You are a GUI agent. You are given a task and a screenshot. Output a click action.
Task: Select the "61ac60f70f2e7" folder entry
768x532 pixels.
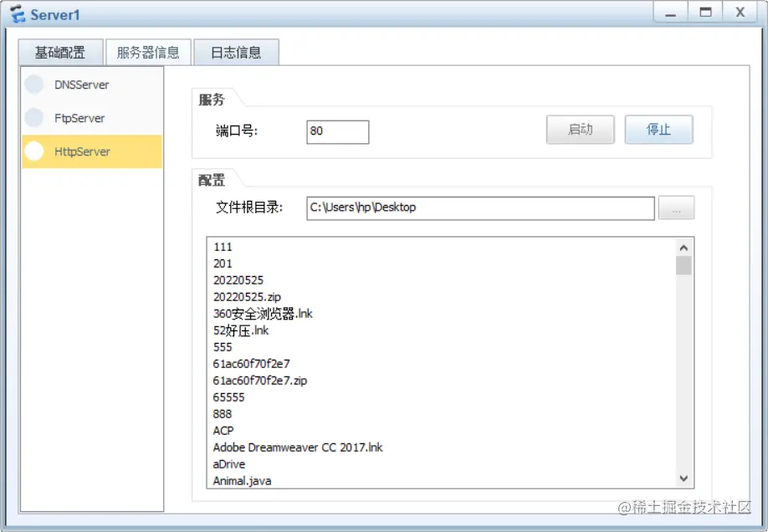(x=252, y=364)
